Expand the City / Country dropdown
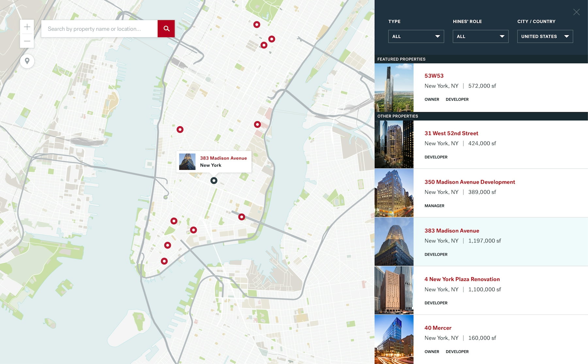588x364 pixels. (x=545, y=37)
